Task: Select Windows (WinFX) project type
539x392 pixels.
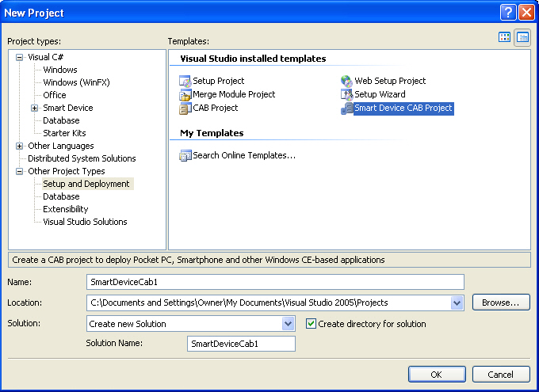Action: coord(76,82)
